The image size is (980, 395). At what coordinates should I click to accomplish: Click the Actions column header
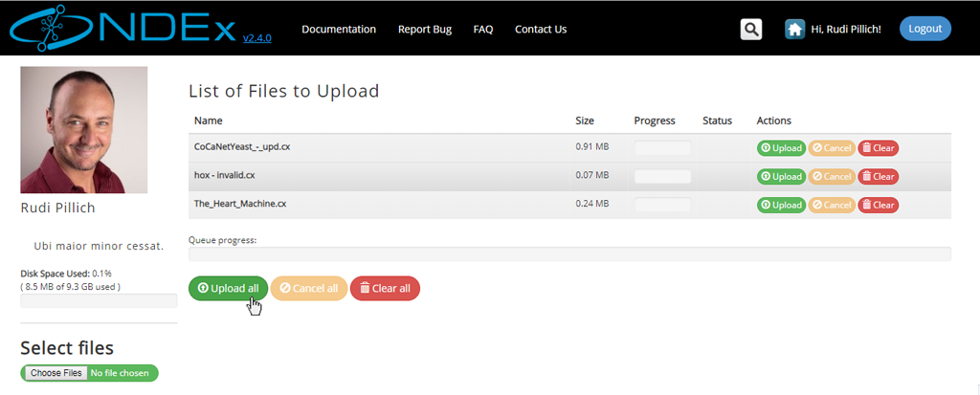pos(773,121)
